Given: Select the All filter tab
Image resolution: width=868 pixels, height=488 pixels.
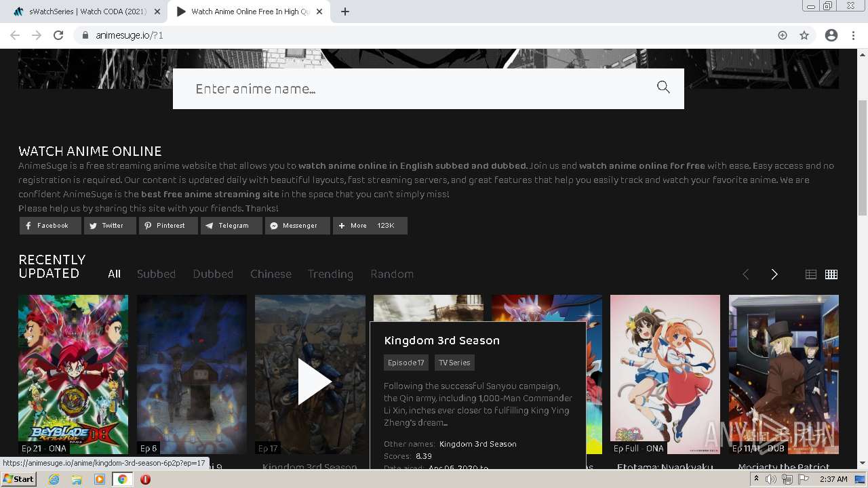Looking at the screenshot, I should [114, 274].
